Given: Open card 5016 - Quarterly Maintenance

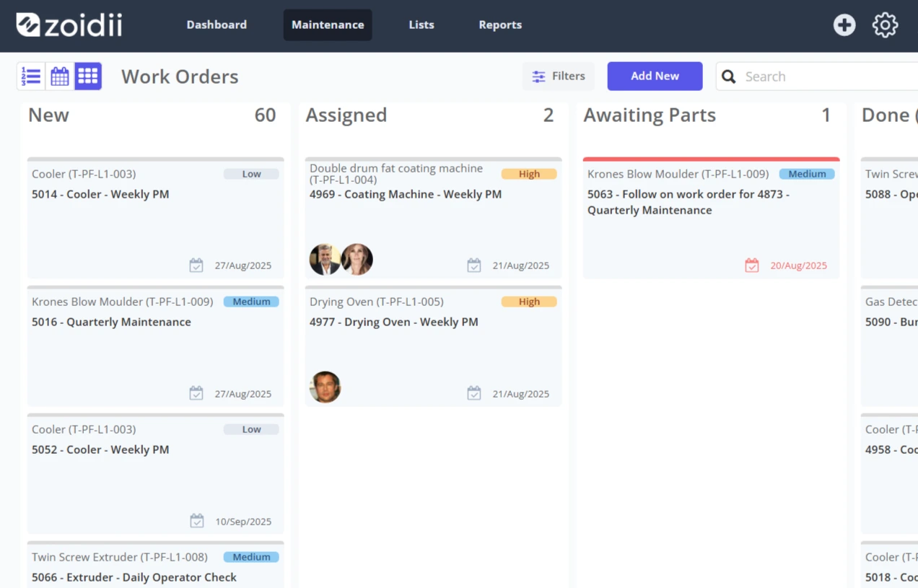Looking at the screenshot, I should coord(155,346).
